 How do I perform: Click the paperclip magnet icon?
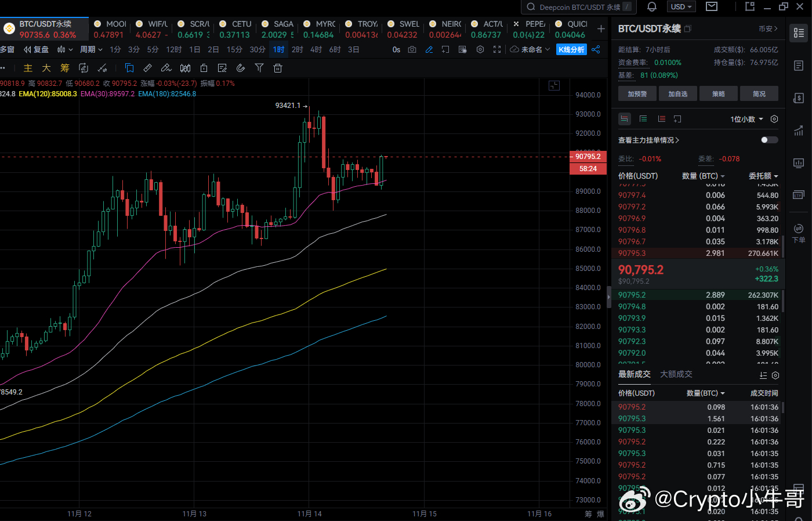tap(241, 68)
